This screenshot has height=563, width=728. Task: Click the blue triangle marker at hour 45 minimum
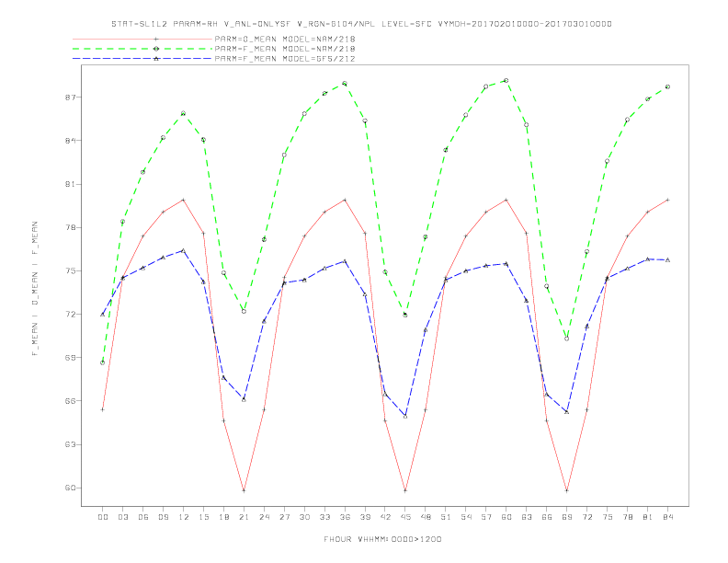pyautogui.click(x=405, y=416)
